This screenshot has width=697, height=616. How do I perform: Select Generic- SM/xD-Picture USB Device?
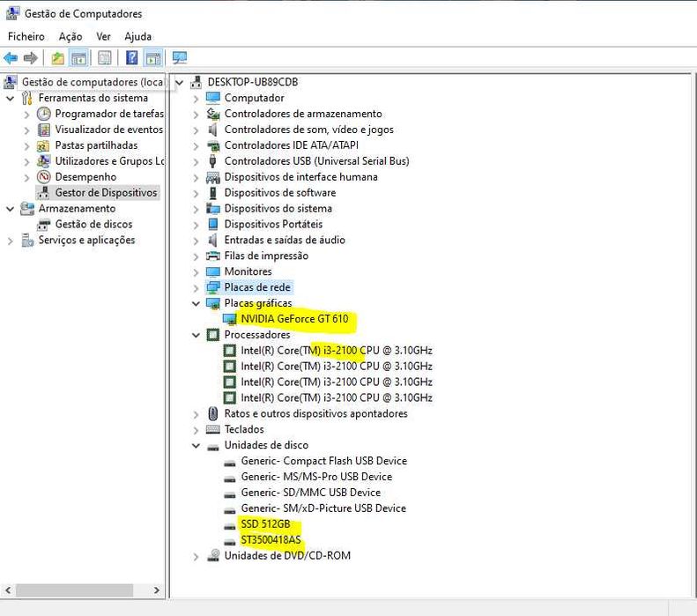click(x=323, y=508)
